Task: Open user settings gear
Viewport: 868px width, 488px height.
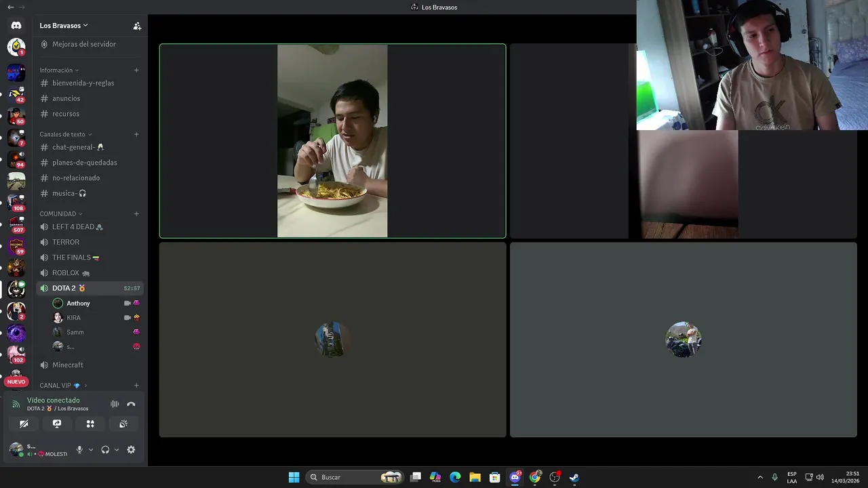Action: [131, 449]
